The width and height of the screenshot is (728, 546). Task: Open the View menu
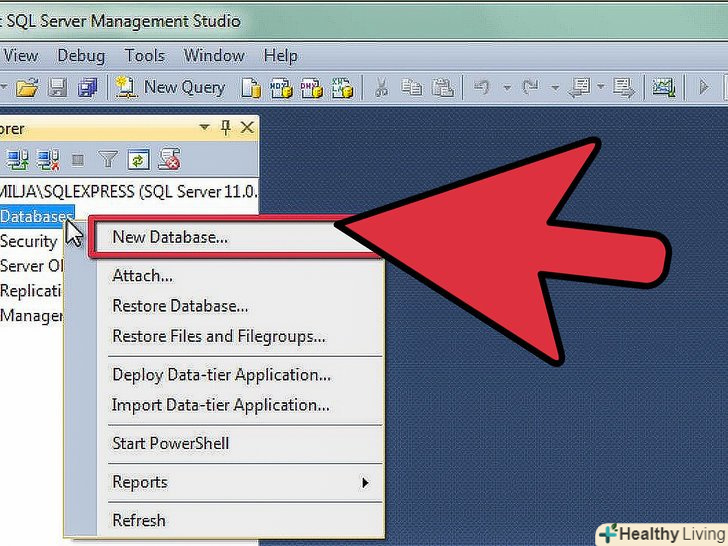[20, 56]
